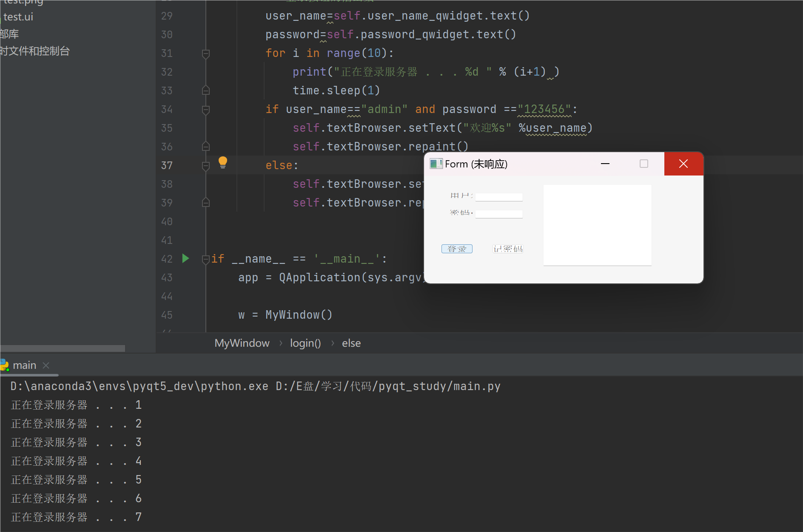This screenshot has width=803, height=532.
Task: Click console output line ending in 4
Action: tap(76, 461)
